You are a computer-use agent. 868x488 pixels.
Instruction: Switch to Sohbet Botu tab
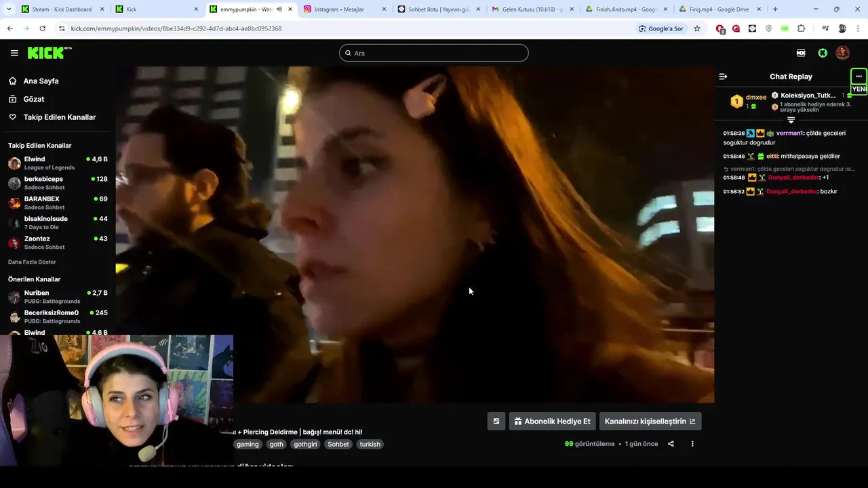tap(438, 9)
